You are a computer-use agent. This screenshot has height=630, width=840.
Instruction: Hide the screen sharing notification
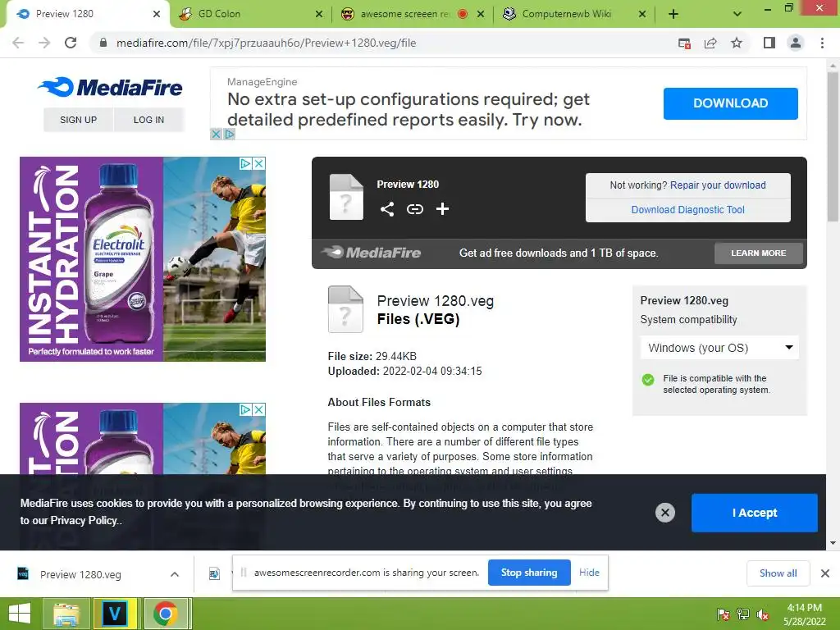pos(589,573)
